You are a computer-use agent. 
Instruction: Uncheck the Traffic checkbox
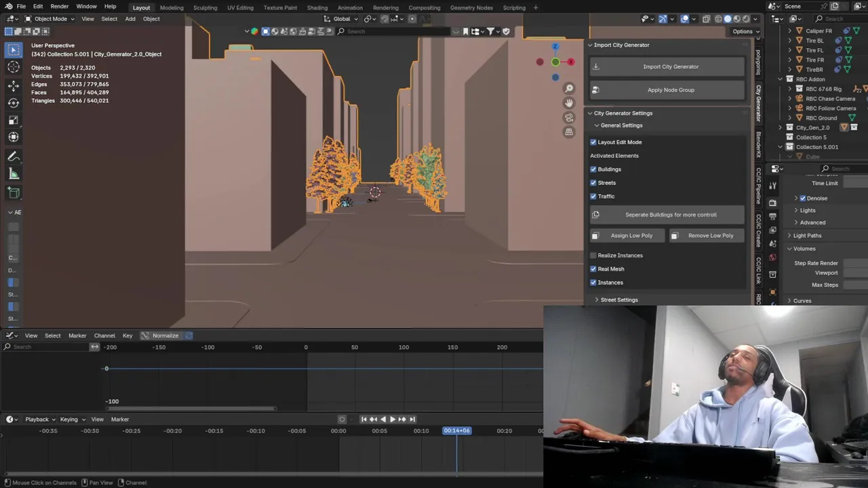(x=593, y=197)
